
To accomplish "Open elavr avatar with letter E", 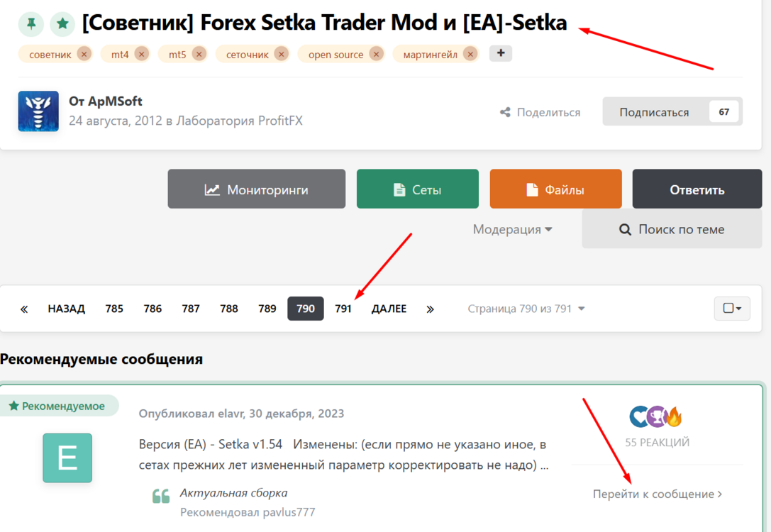I will [67, 458].
